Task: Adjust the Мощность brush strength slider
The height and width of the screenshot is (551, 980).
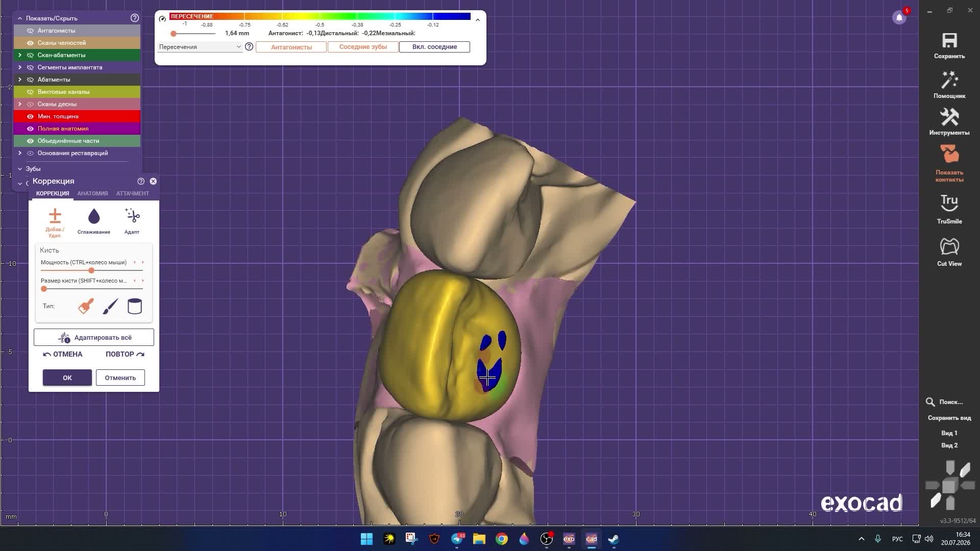Action: tap(91, 270)
